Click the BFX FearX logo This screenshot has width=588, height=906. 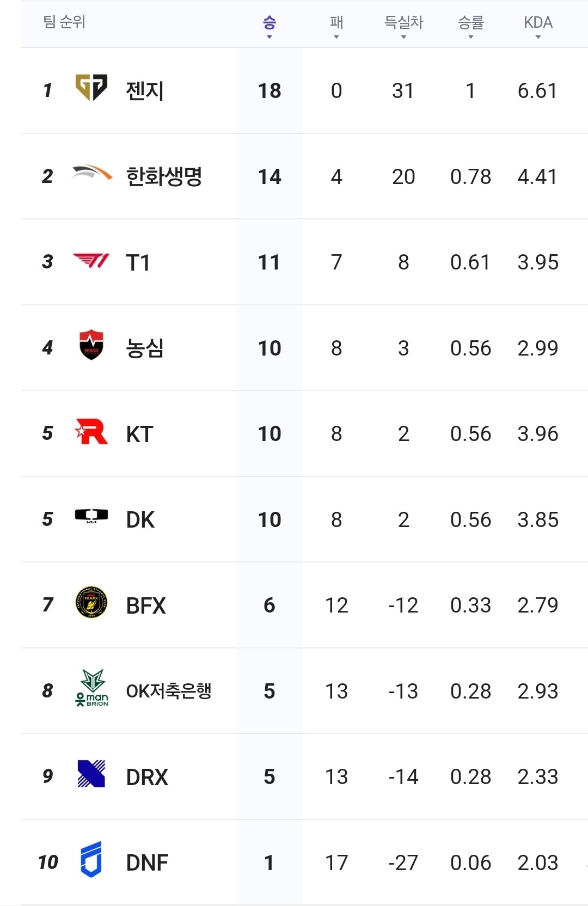pos(91,603)
